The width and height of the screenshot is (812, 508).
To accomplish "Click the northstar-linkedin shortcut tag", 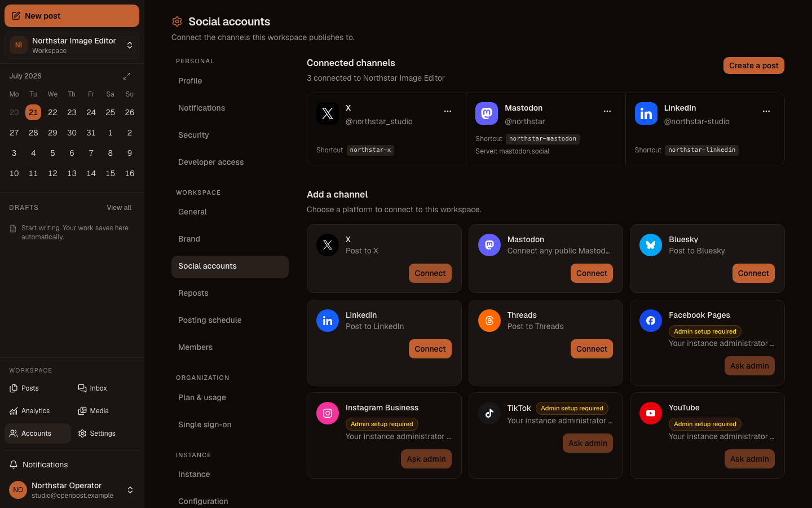I will pos(702,150).
